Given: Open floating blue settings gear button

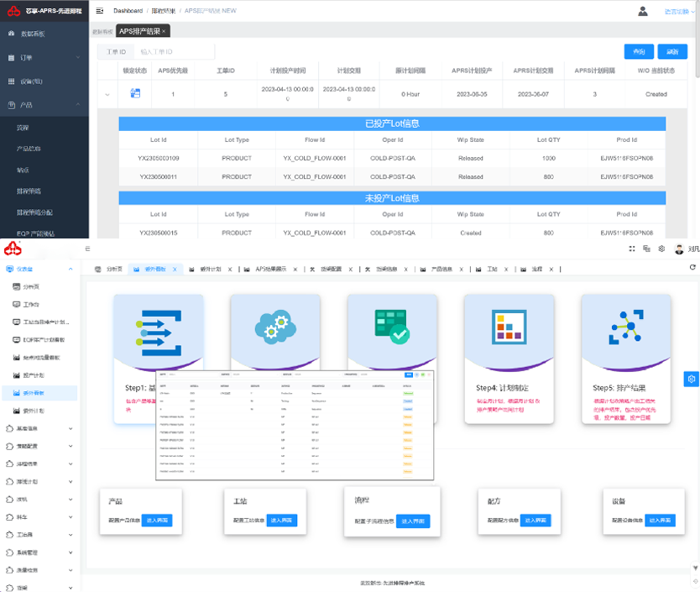Looking at the screenshot, I should tap(692, 379).
